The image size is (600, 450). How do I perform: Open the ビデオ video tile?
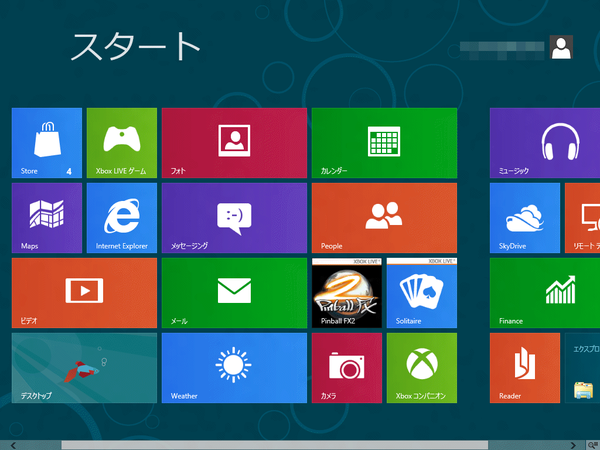[84, 293]
